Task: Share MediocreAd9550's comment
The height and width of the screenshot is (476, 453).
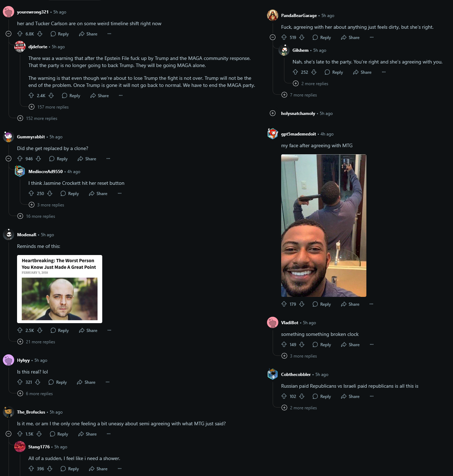Action: [98, 194]
